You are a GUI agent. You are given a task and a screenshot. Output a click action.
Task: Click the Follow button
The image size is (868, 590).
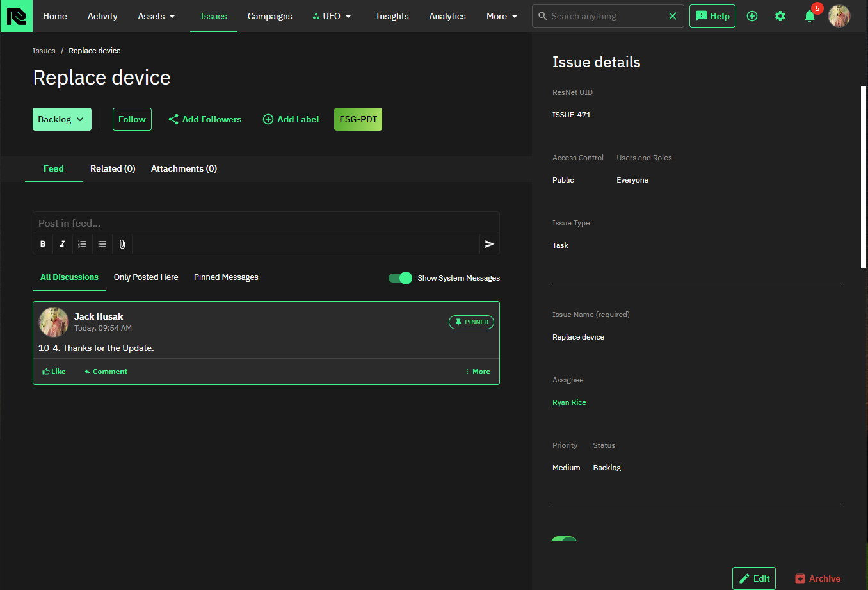(132, 119)
